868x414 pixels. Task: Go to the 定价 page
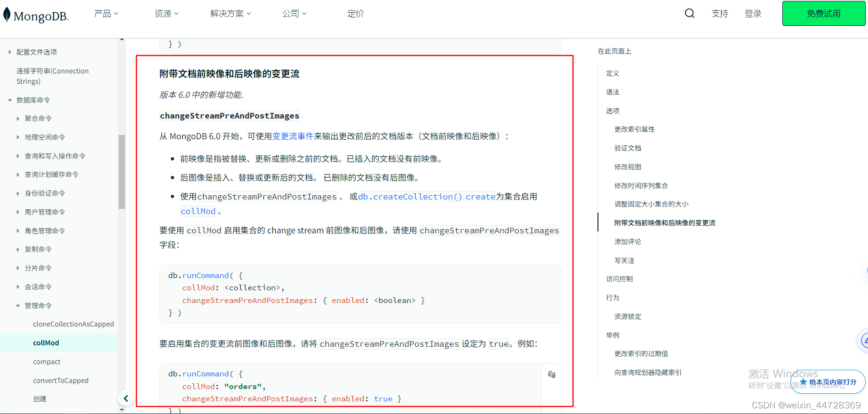pyautogui.click(x=356, y=14)
